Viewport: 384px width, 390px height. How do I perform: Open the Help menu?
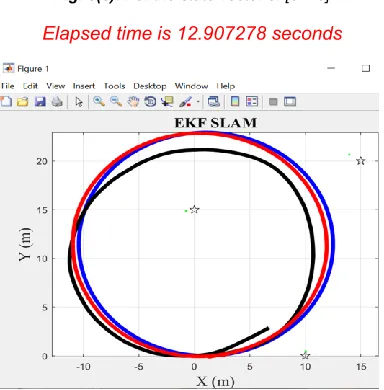tap(226, 86)
